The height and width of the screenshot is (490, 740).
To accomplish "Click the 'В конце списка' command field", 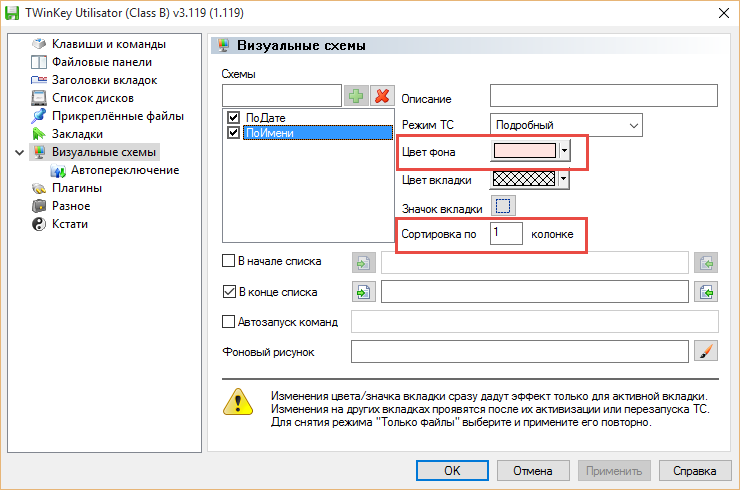I will coord(535,292).
